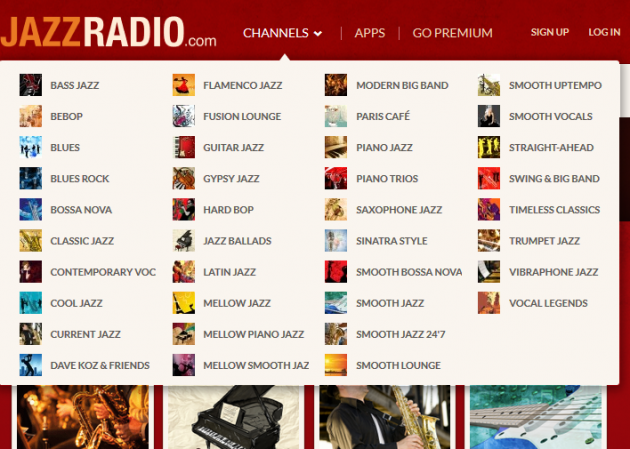630x449 pixels.
Task: Select the Sinatra Style channel icon
Action: [x=336, y=241]
